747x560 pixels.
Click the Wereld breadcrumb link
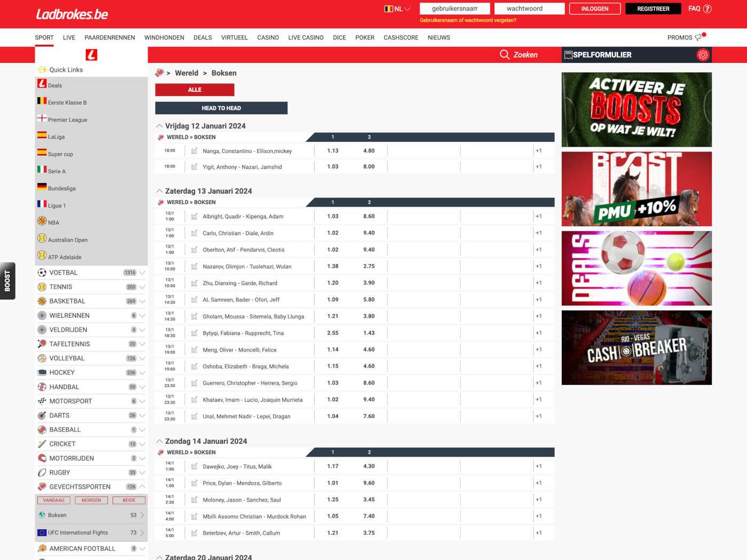pyautogui.click(x=186, y=73)
